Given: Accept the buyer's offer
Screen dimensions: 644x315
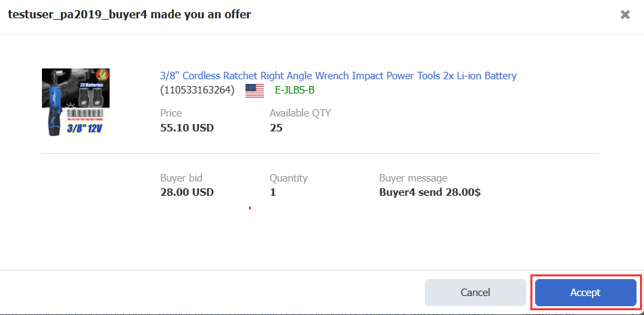Looking at the screenshot, I should click(x=585, y=293).
